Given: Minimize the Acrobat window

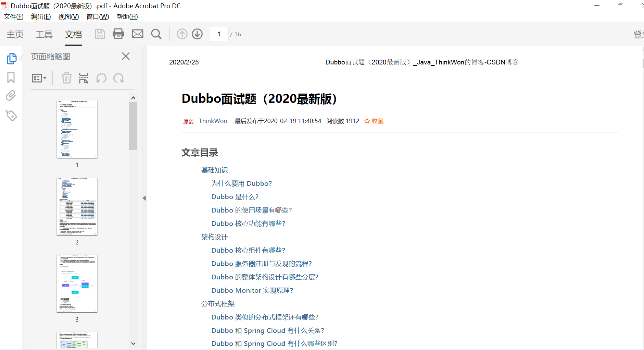Looking at the screenshot, I should click(597, 6).
